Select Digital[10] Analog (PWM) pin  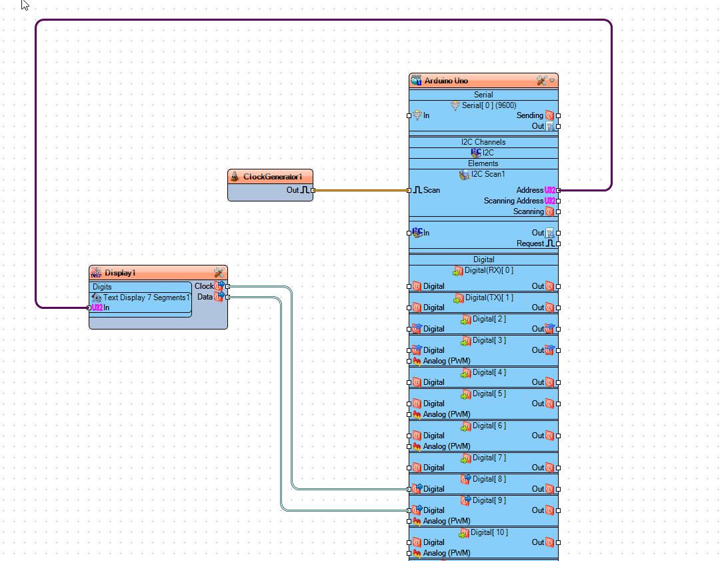tap(409, 553)
